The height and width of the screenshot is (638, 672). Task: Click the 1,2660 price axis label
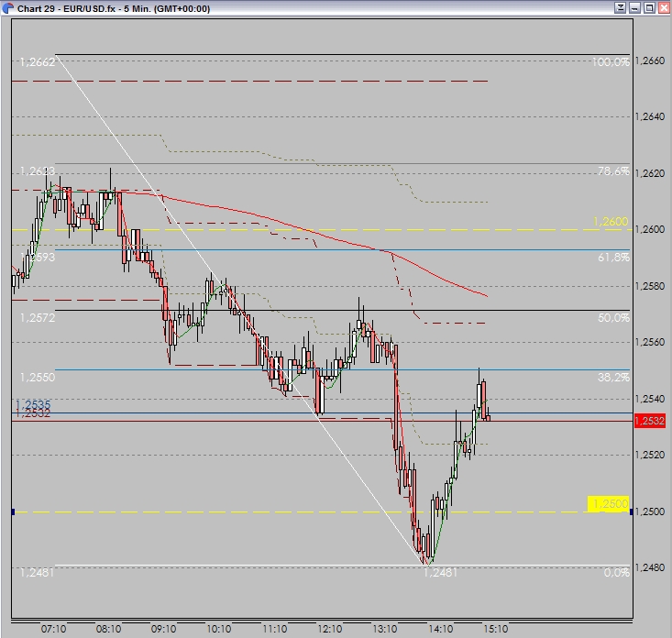point(650,60)
